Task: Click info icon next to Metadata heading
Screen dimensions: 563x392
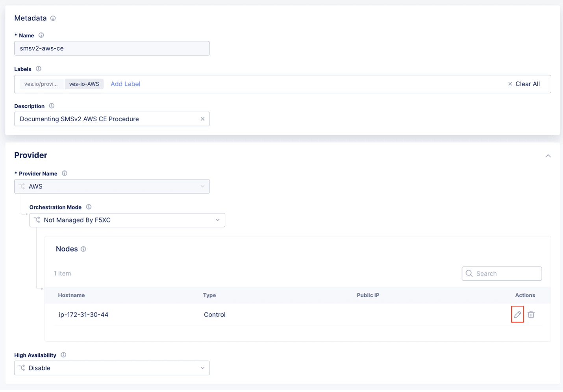Action: point(53,18)
